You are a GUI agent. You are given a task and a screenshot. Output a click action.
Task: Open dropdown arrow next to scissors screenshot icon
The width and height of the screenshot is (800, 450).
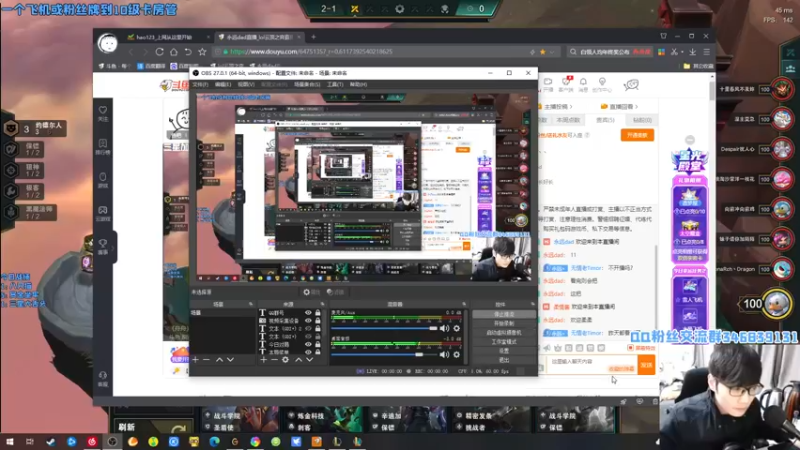(x=682, y=52)
